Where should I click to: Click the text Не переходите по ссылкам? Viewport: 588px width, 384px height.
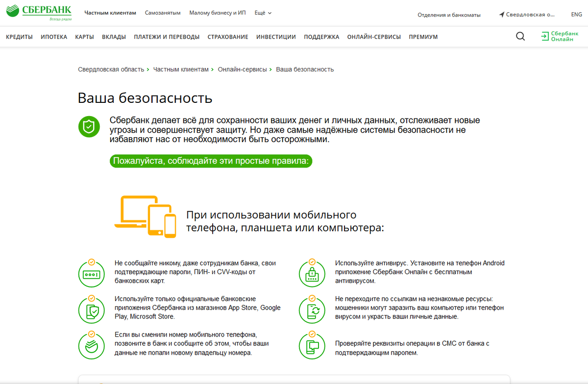tap(419, 308)
